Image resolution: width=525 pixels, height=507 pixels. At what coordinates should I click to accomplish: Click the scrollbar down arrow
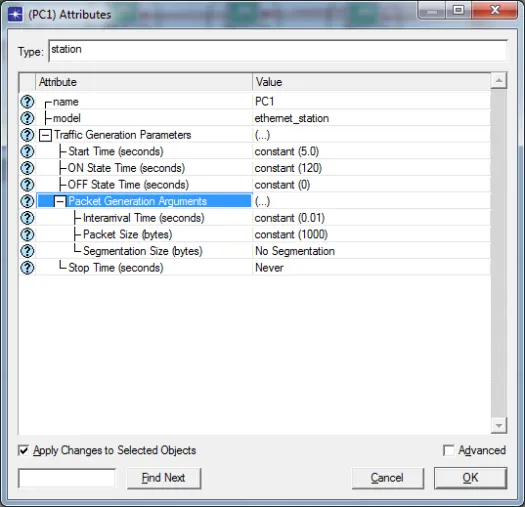pyautogui.click(x=499, y=426)
